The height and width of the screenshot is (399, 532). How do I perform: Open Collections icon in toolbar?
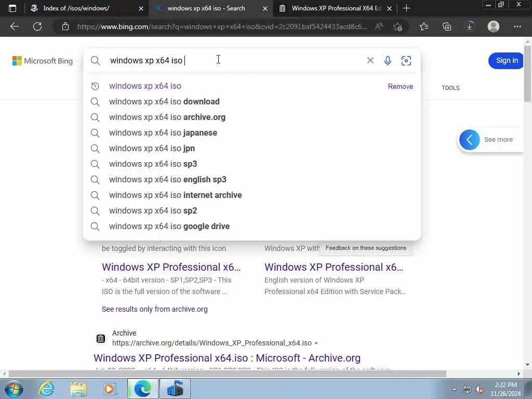pyautogui.click(x=447, y=26)
